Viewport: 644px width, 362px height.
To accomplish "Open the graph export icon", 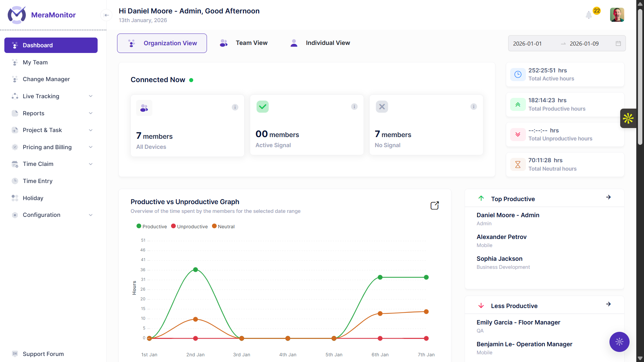I will (x=435, y=205).
